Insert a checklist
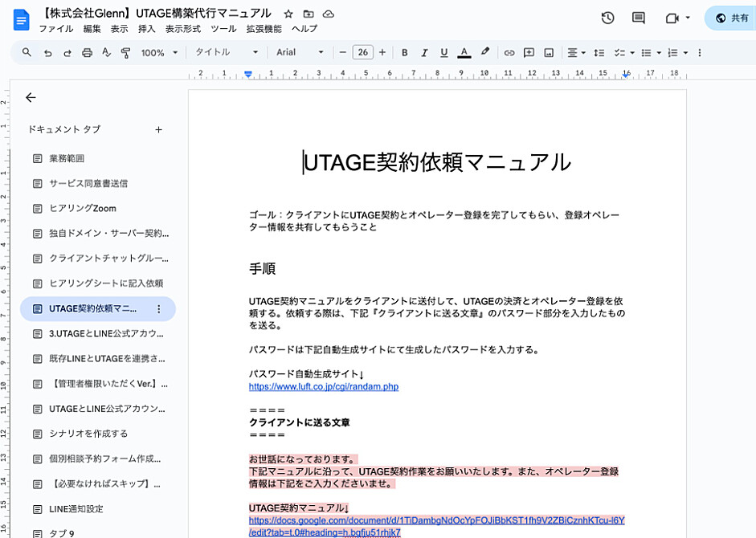Image resolution: width=756 pixels, height=538 pixels. 619,52
